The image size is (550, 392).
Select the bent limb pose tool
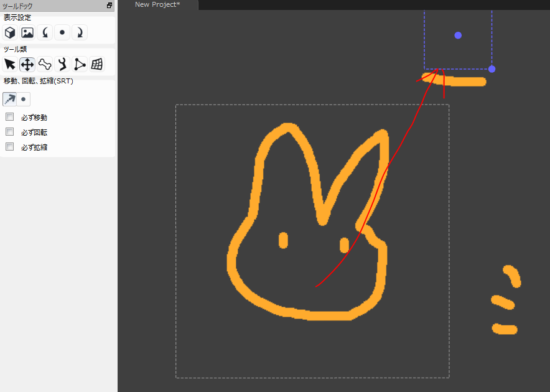coord(62,64)
